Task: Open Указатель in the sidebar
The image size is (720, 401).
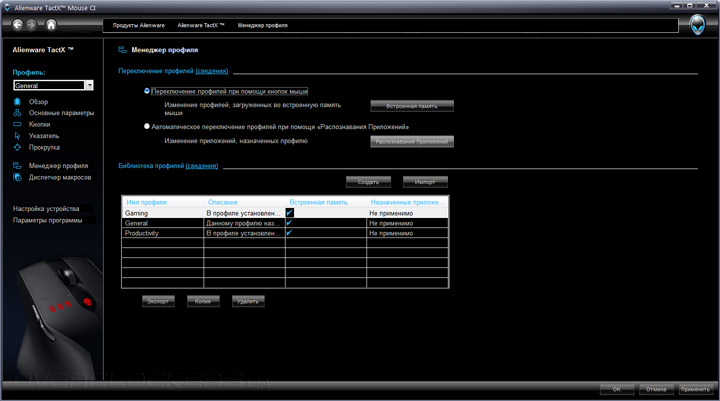Action: tap(44, 136)
